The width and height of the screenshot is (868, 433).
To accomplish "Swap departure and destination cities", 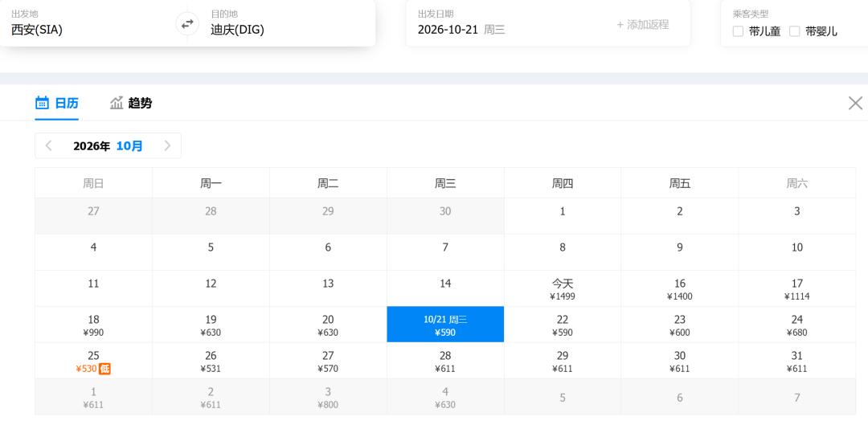I will pyautogui.click(x=187, y=24).
